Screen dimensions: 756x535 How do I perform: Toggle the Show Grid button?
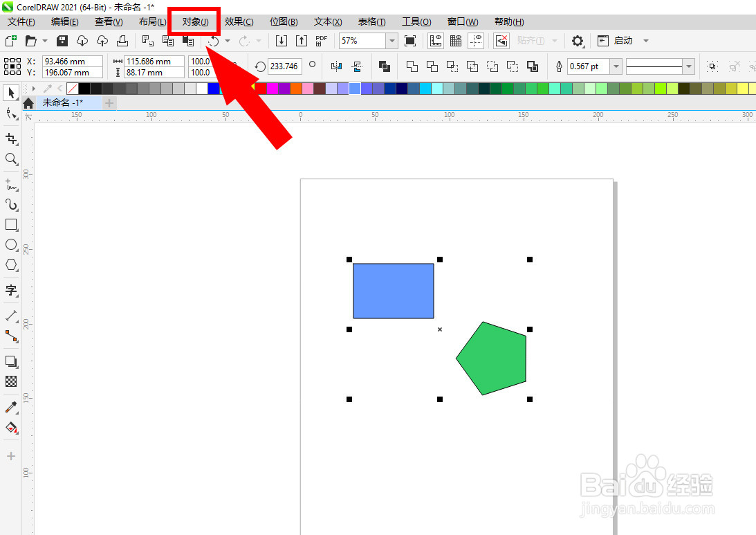[x=456, y=41]
